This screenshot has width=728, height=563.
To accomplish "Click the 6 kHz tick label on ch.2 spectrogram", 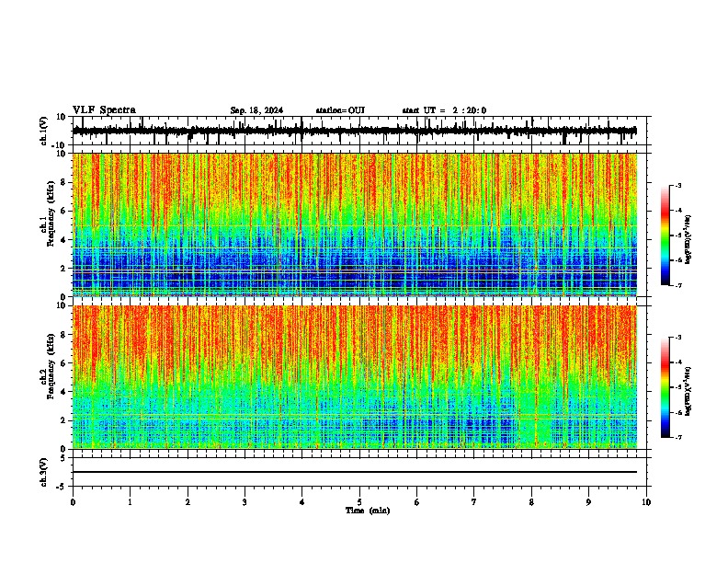I will [64, 363].
